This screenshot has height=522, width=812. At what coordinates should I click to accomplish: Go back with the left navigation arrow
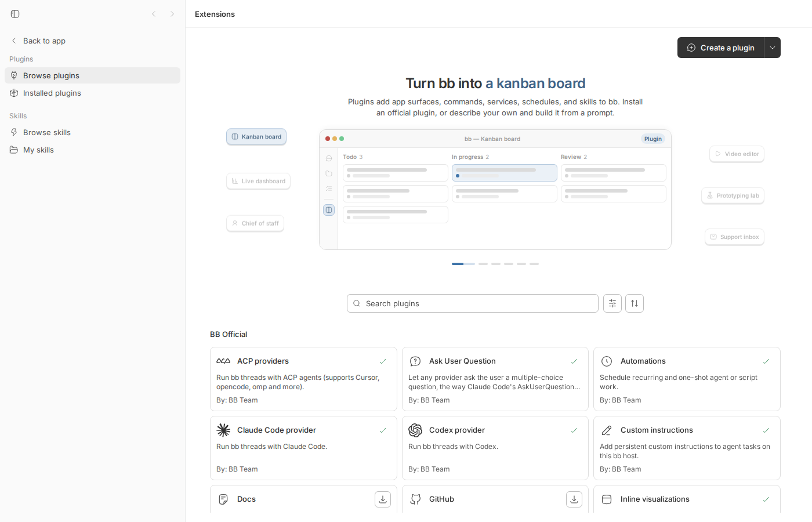pyautogui.click(x=154, y=14)
